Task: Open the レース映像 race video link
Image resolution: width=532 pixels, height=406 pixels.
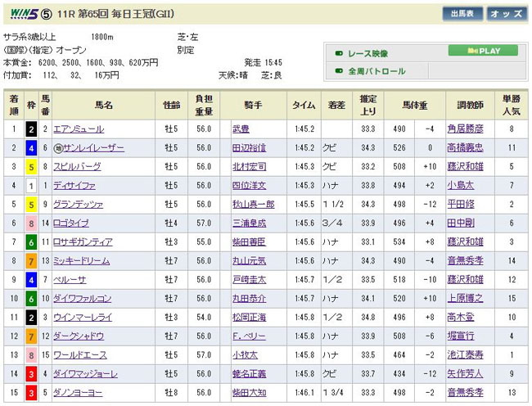Action: click(x=367, y=53)
